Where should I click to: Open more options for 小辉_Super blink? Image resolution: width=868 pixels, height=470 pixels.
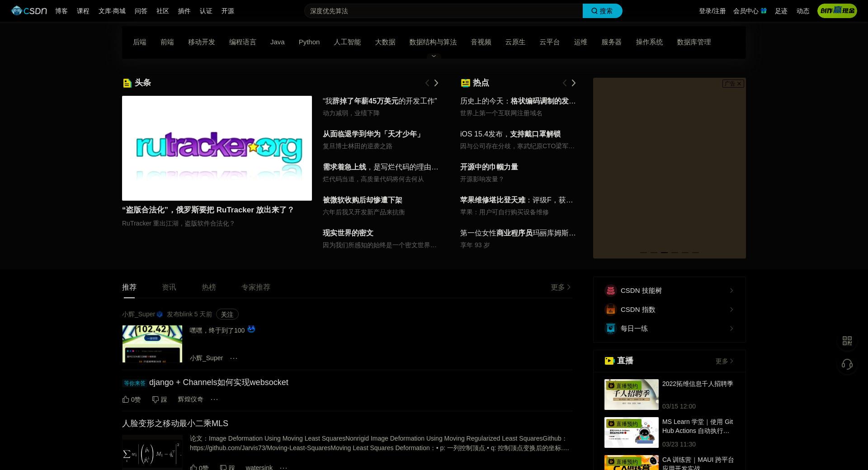[x=234, y=358]
